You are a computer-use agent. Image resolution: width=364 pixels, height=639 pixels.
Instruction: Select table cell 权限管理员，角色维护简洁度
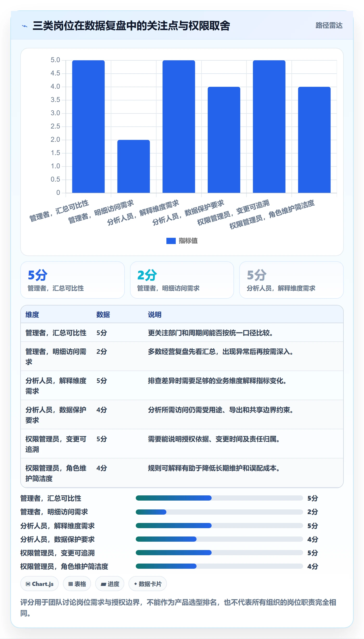[56, 473]
